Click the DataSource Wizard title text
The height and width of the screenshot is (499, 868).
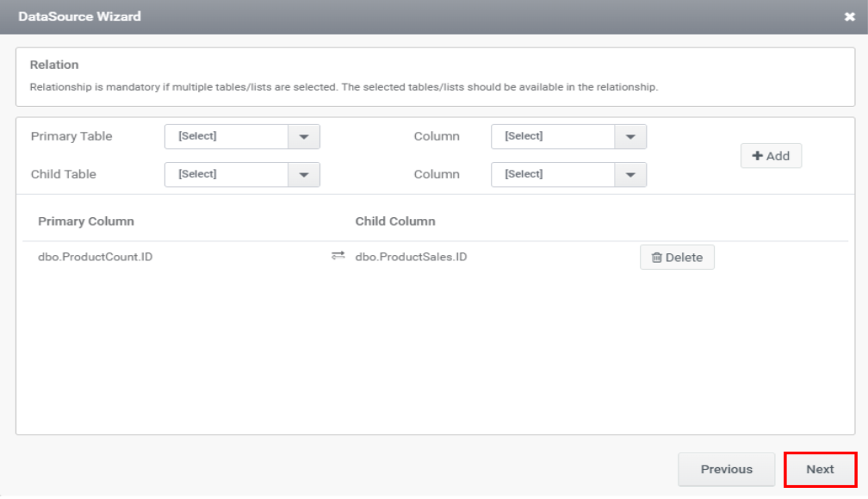[x=79, y=16]
